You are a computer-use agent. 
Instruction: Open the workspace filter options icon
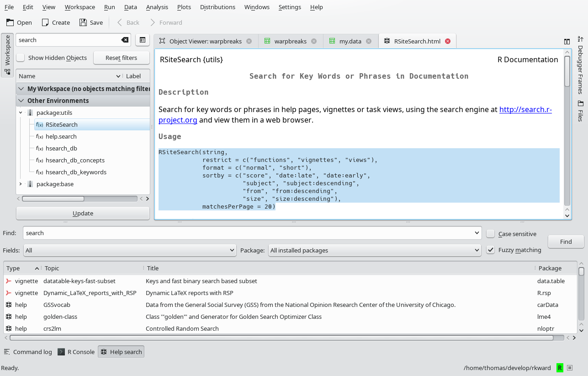143,40
